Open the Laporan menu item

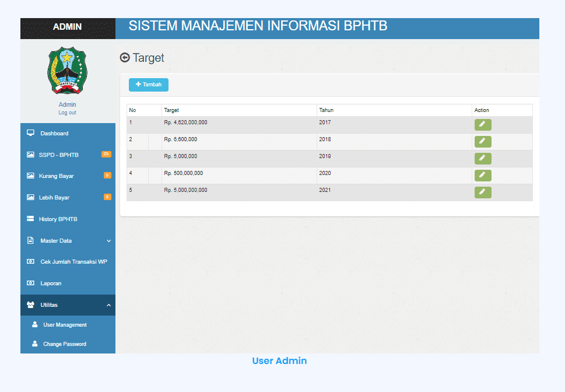click(x=68, y=283)
